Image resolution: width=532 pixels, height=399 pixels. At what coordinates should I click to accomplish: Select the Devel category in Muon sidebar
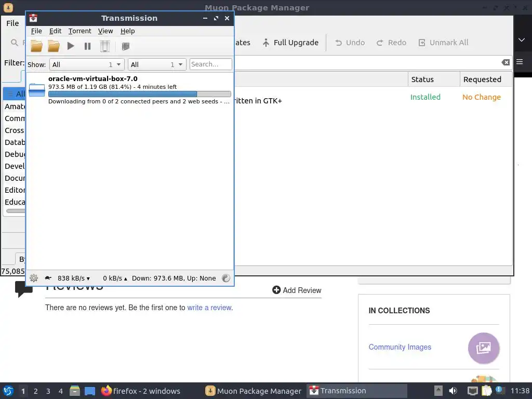click(14, 166)
